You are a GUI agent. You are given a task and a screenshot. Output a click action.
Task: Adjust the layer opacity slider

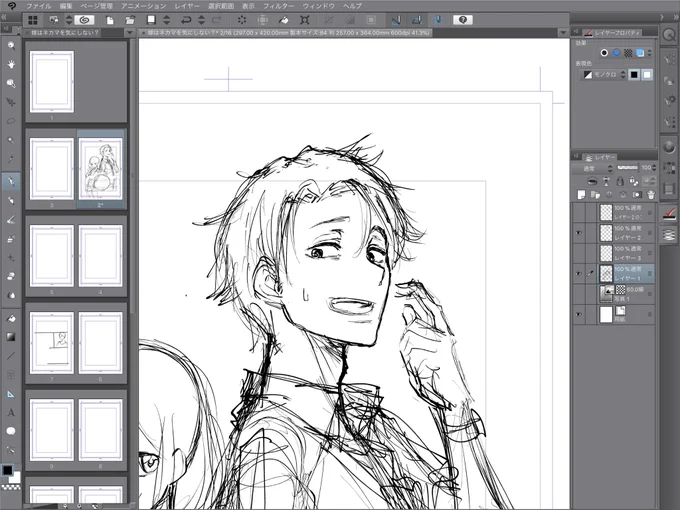click(628, 167)
